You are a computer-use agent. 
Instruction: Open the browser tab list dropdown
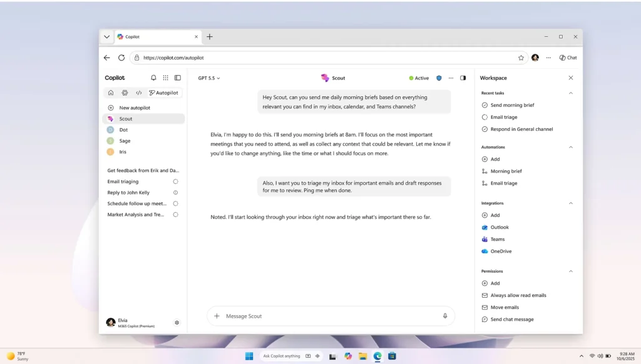click(106, 37)
